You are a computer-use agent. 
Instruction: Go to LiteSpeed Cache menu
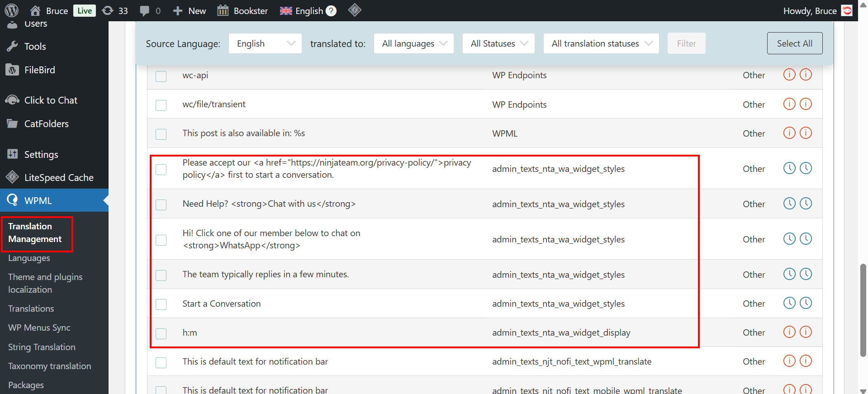click(59, 178)
